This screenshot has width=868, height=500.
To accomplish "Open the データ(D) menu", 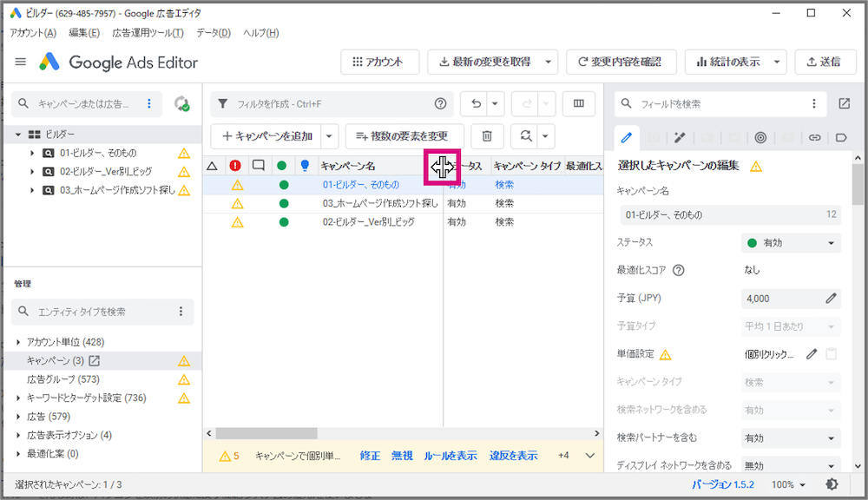I will point(214,33).
